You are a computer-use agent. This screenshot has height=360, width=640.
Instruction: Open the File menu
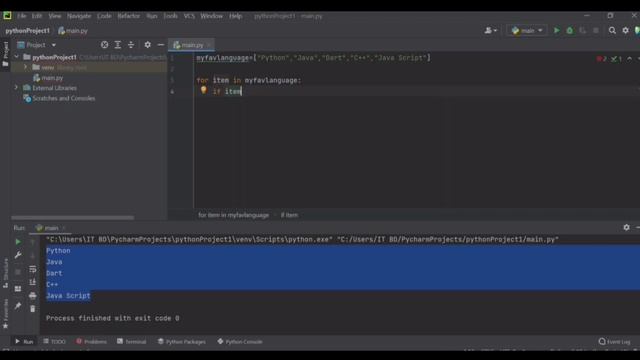click(22, 16)
